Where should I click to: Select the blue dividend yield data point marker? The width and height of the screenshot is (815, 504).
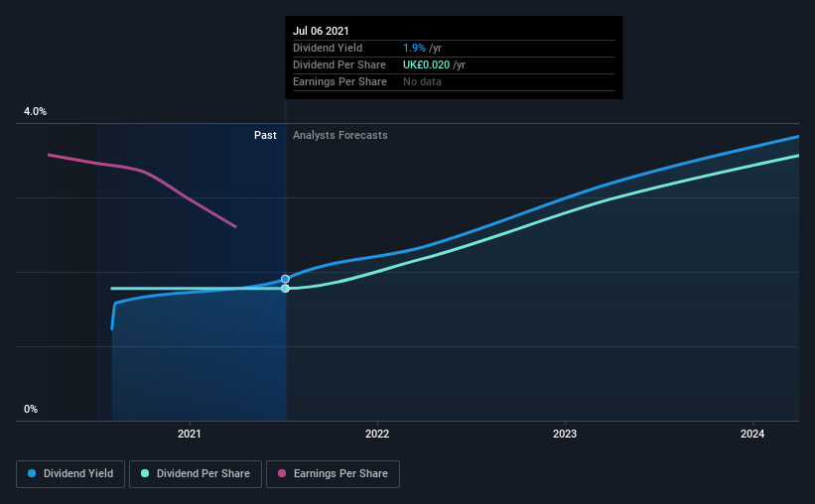click(285, 279)
